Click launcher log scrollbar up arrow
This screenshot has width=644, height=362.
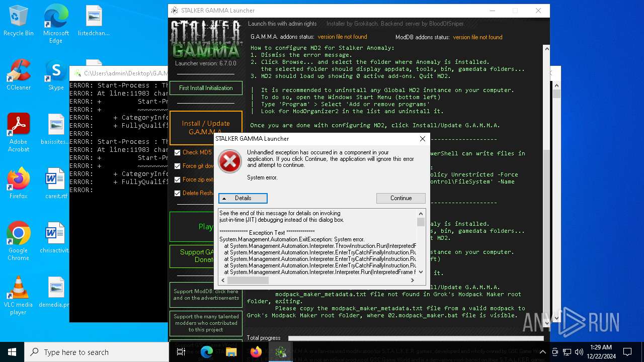click(x=546, y=49)
